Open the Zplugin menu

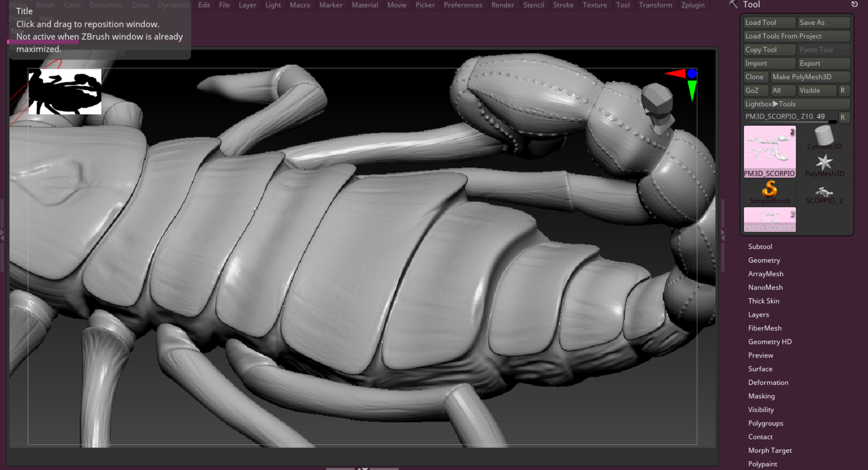click(x=693, y=5)
